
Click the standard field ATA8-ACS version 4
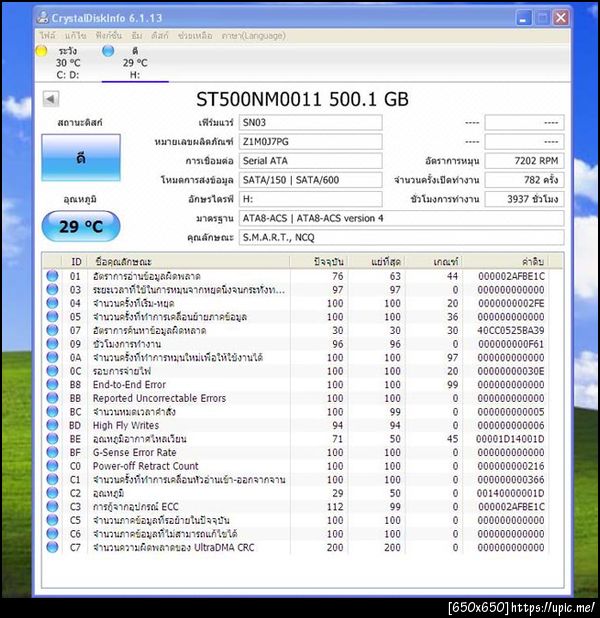[401, 218]
